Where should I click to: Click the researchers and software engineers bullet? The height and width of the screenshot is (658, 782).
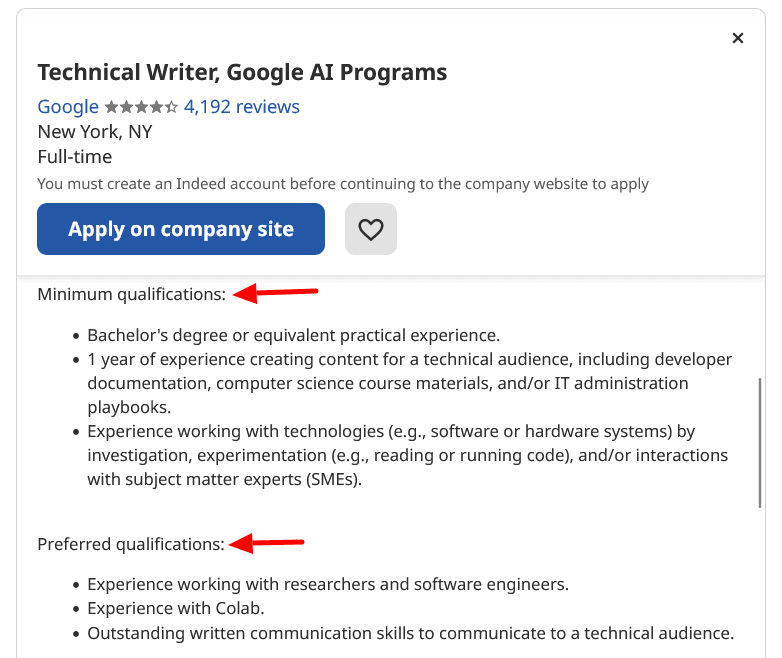[x=327, y=584]
